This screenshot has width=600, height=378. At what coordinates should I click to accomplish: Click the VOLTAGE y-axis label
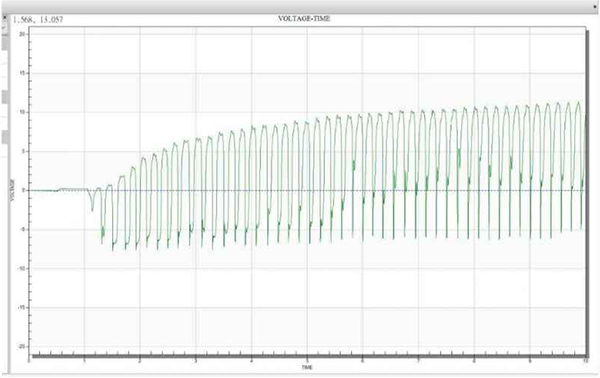[x=13, y=190]
